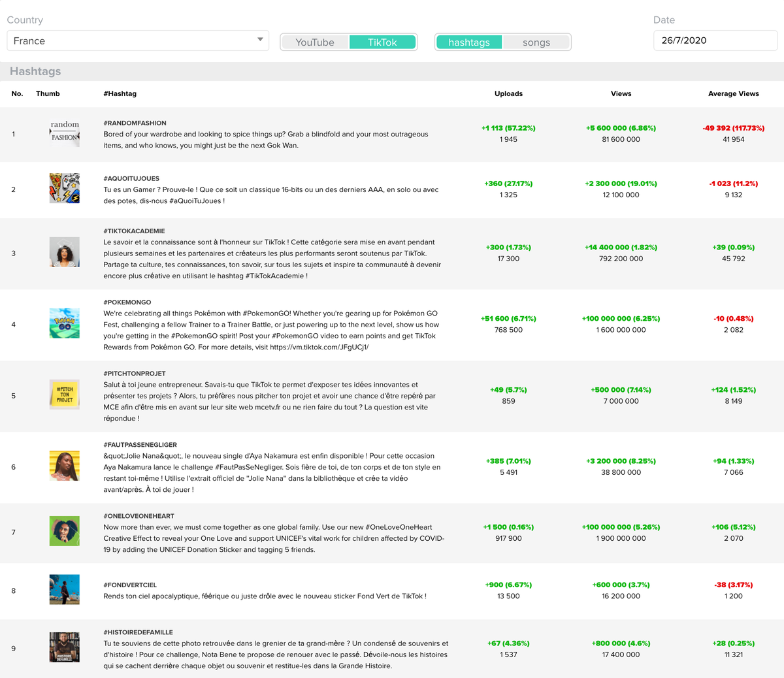Click average views value 9 132
784x678 pixels.
734,195
